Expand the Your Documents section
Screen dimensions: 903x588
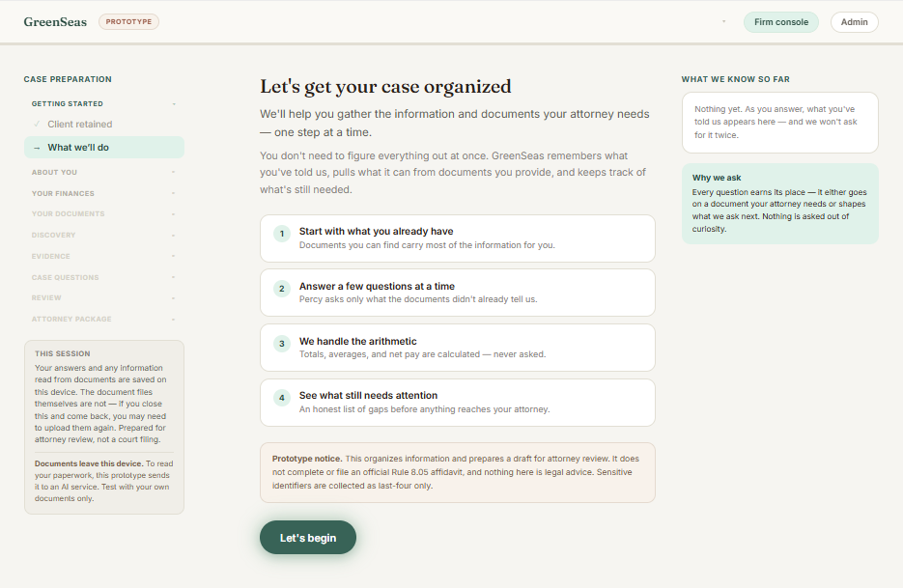pos(173,214)
